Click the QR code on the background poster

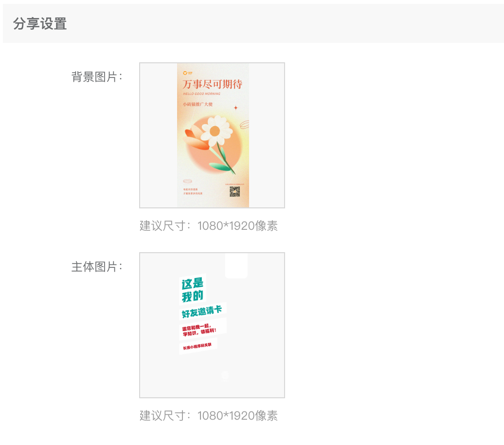point(234,191)
